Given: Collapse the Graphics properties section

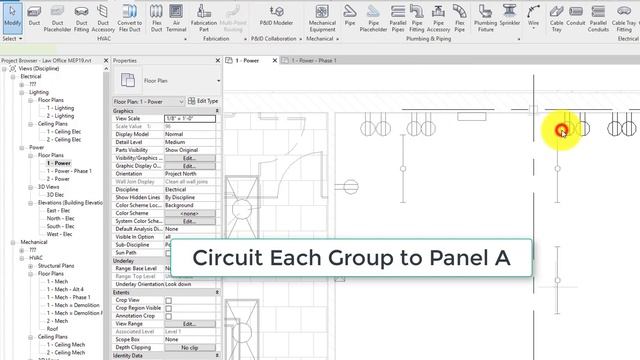Looking at the screenshot, I should point(217,111).
